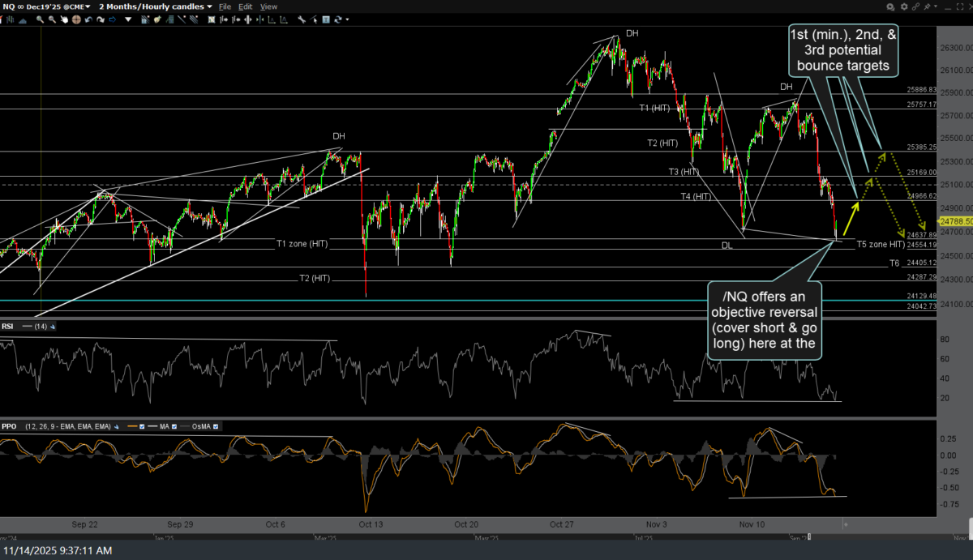
Task: Toggle the PPO OsMA checkbox
Action: [216, 425]
